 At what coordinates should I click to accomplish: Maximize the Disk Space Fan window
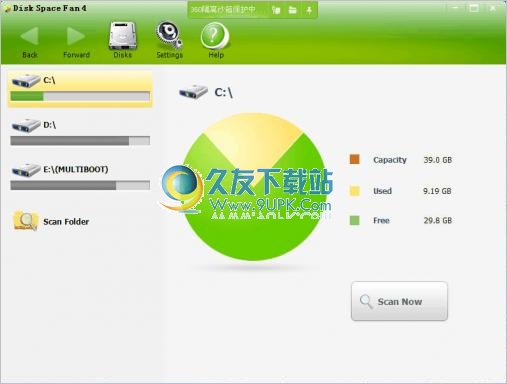(x=474, y=8)
